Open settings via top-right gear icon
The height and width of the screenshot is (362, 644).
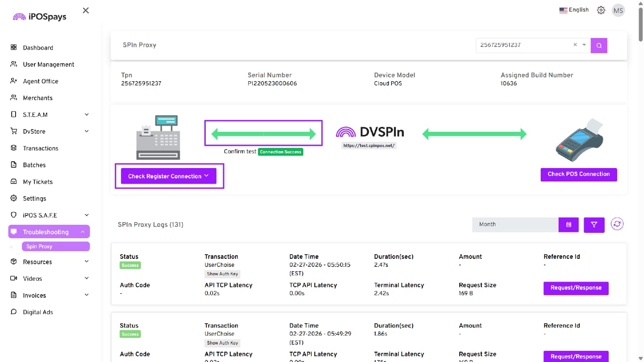point(601,10)
